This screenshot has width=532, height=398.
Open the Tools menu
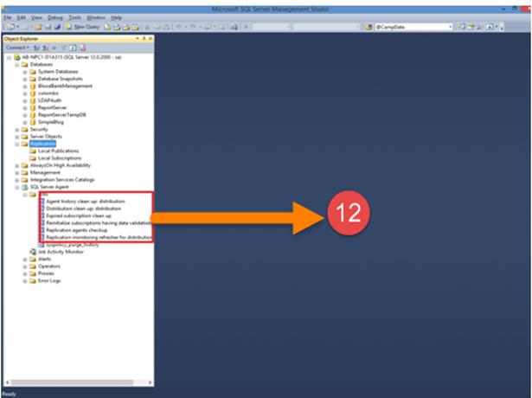[x=74, y=17]
